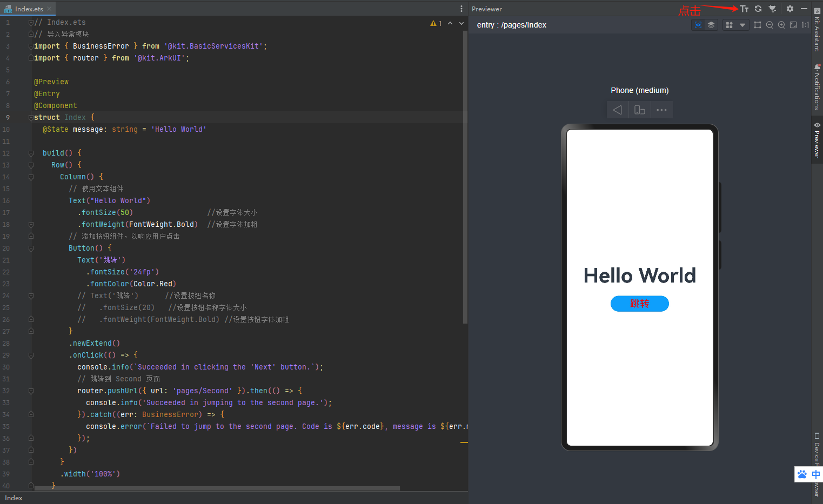
Task: Click the multi-device profile grid icon
Action: 729,25
